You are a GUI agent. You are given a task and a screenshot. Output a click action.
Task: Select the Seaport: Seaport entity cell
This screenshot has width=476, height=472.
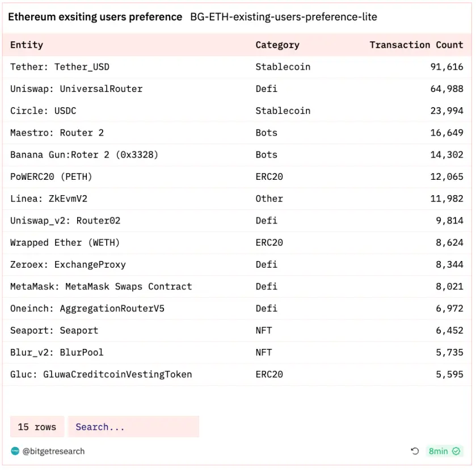[x=54, y=330]
